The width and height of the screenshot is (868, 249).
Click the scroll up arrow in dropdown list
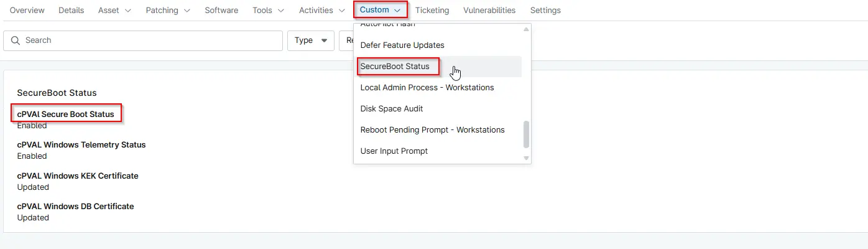[526, 29]
